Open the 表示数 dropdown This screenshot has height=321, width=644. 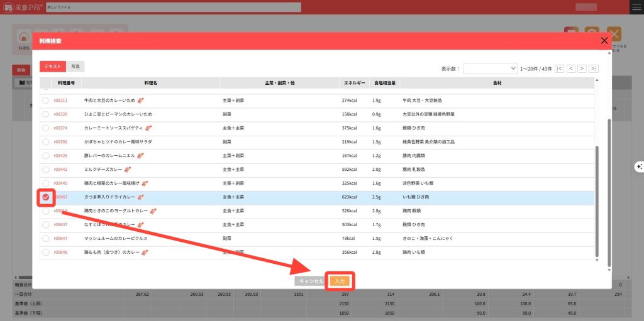click(489, 68)
